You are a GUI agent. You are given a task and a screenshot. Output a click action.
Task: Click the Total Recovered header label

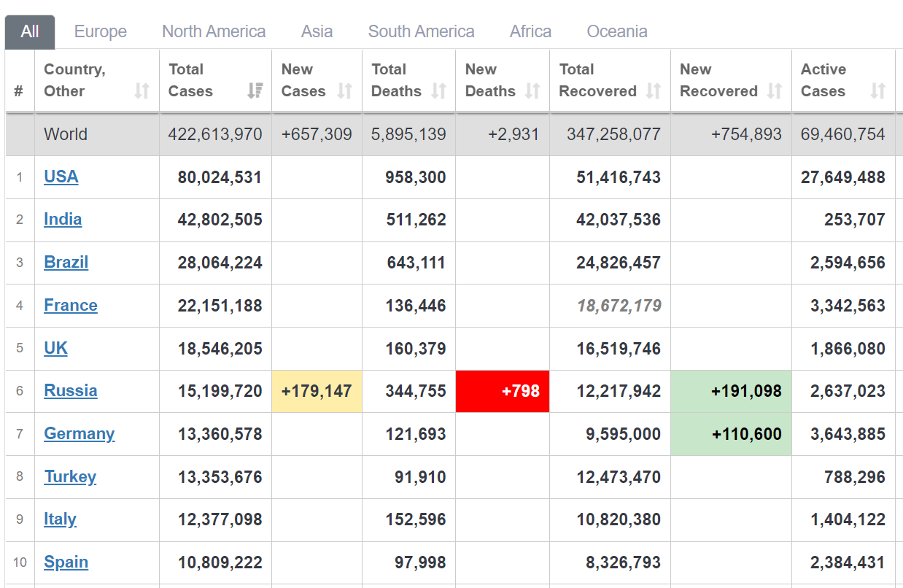pos(598,80)
